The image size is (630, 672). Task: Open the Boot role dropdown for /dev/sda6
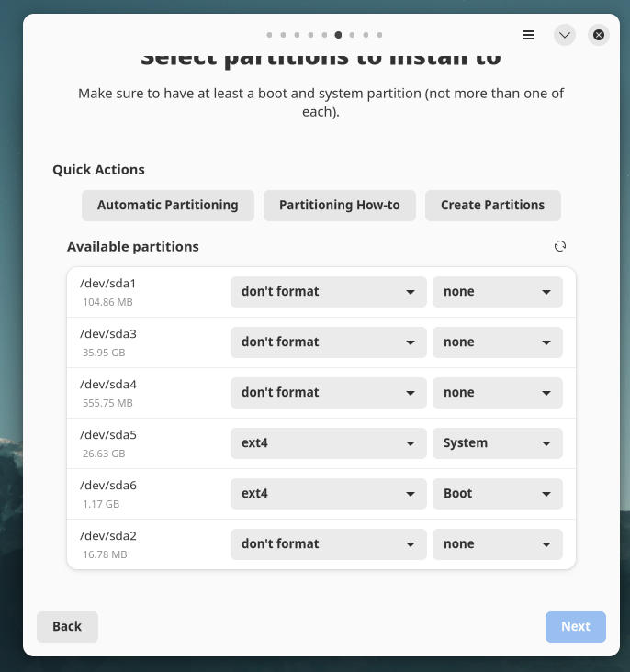point(497,494)
